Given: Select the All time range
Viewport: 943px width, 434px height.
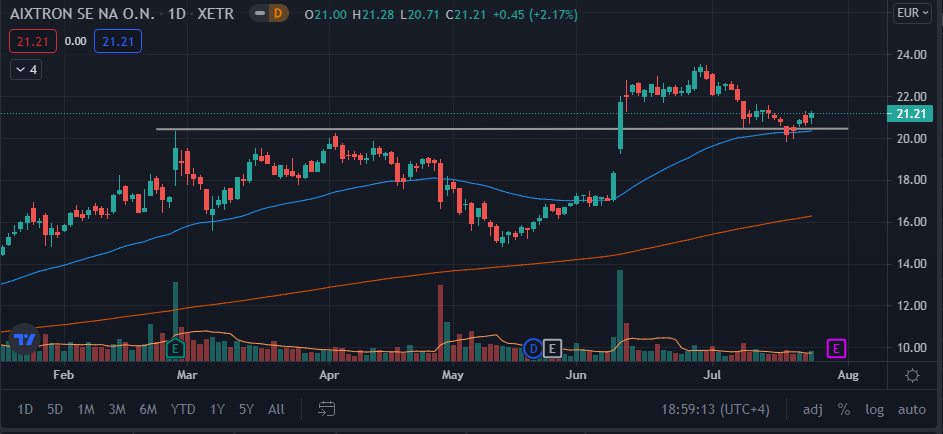Looking at the screenshot, I should pyautogui.click(x=276, y=409).
